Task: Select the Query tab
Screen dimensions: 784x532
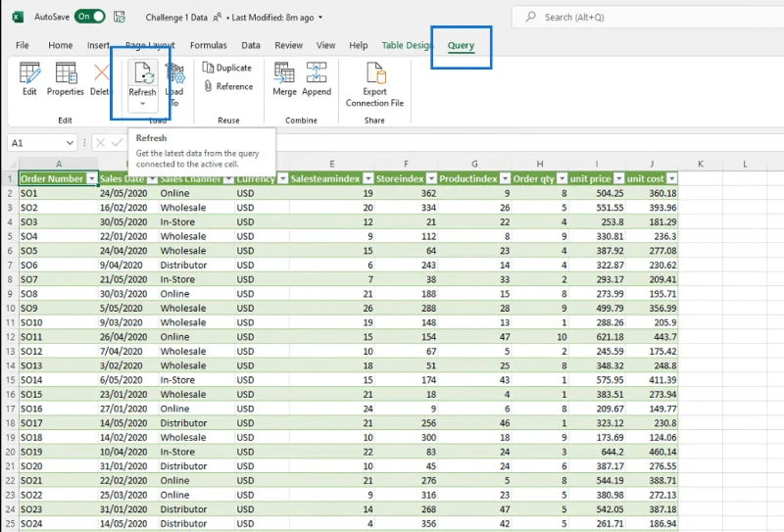Action: (x=461, y=45)
